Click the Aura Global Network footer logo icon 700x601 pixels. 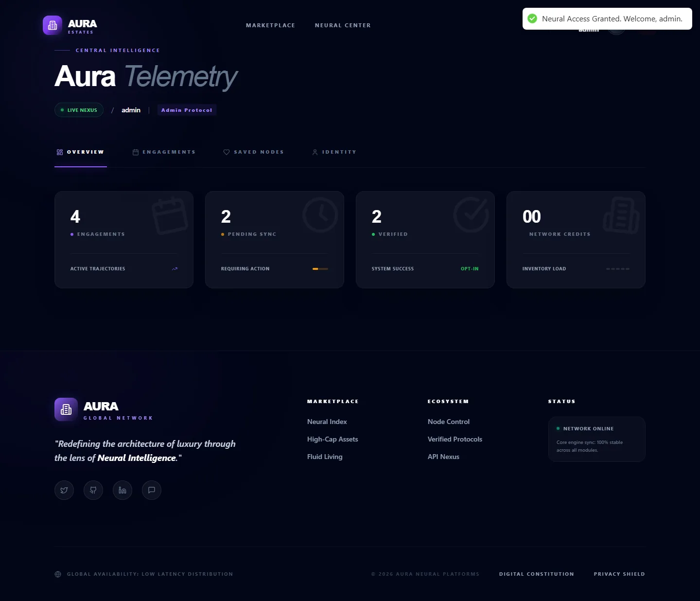66,409
